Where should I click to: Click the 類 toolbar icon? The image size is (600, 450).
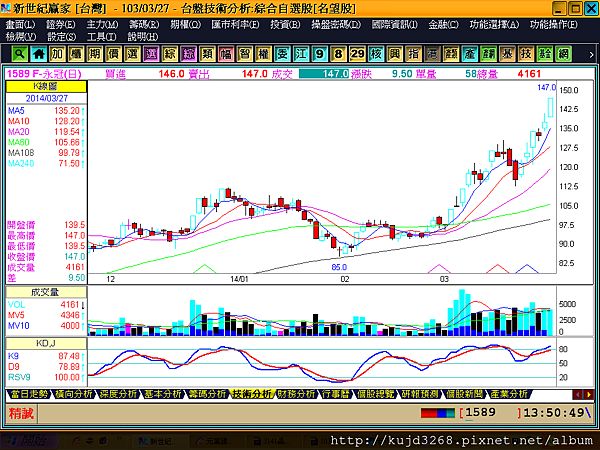pyautogui.click(x=207, y=54)
